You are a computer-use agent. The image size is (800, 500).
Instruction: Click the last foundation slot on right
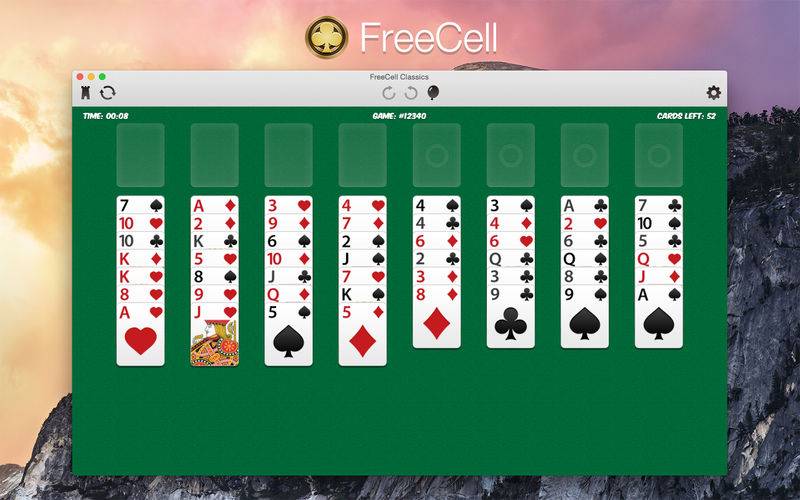coord(659,155)
